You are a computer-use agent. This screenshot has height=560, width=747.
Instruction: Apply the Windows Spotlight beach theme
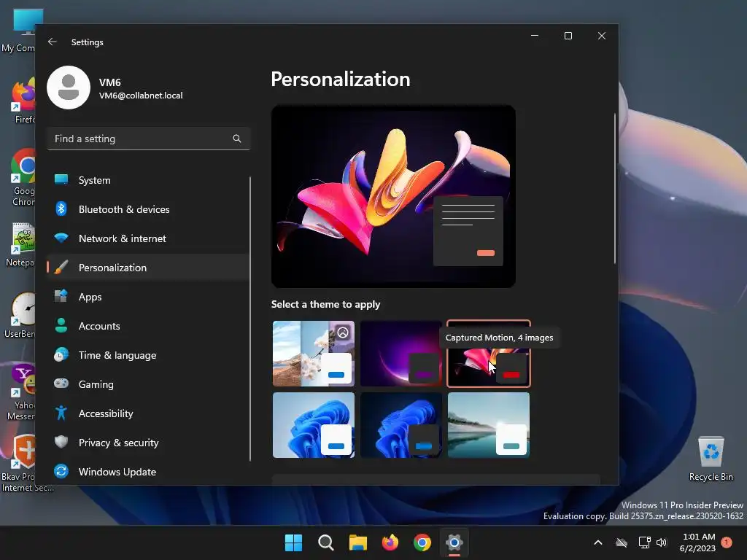click(x=314, y=354)
